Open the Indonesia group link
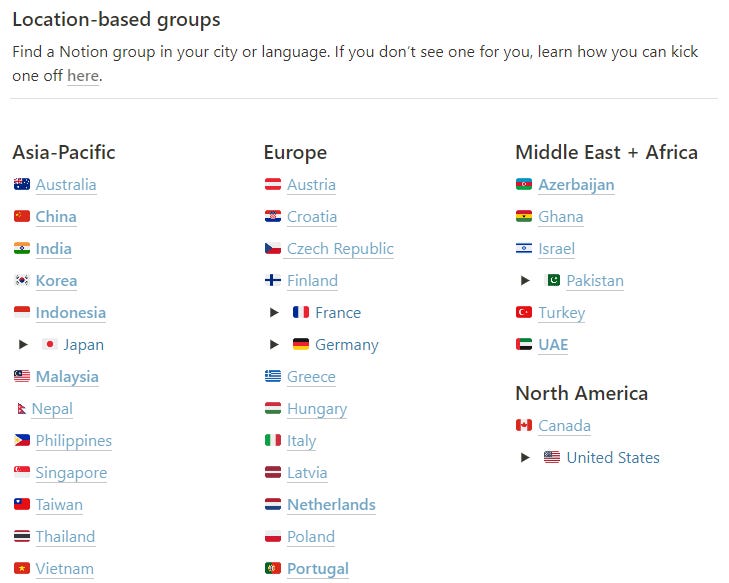Viewport: 729px width, 583px height. tap(71, 312)
